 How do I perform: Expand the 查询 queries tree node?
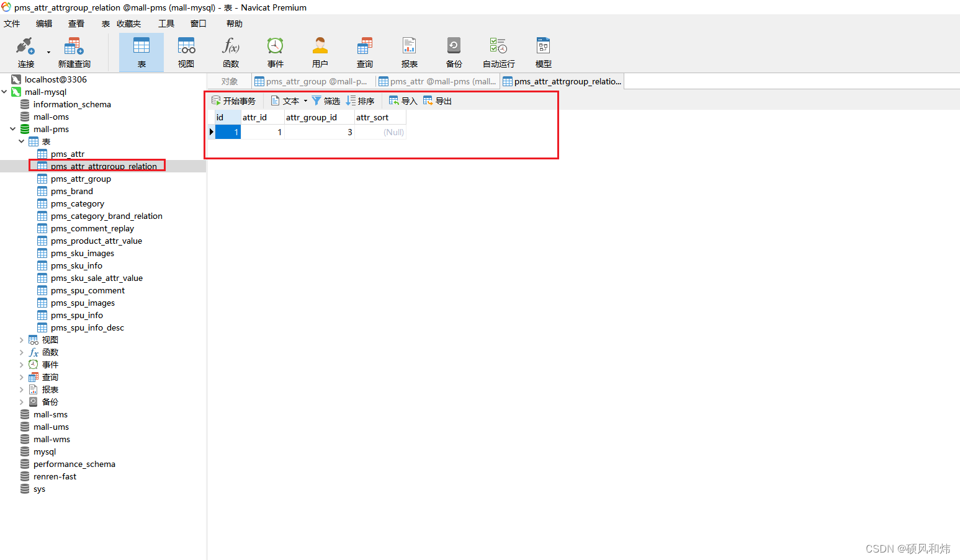[x=22, y=377]
